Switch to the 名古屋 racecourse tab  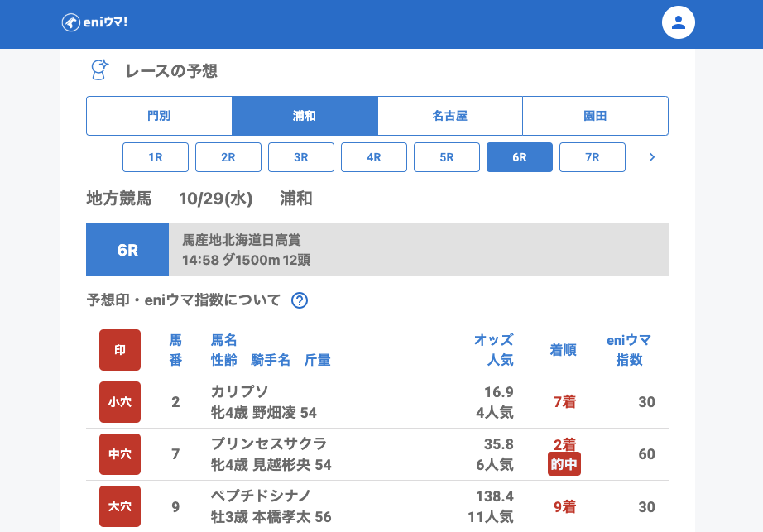point(450,116)
